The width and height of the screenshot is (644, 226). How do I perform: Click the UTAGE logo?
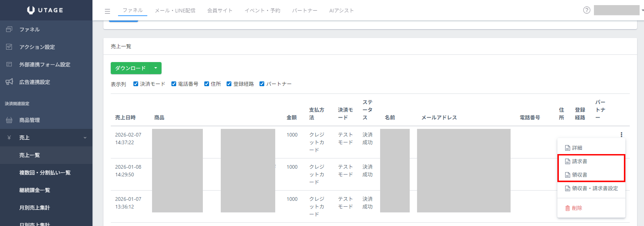(45, 10)
